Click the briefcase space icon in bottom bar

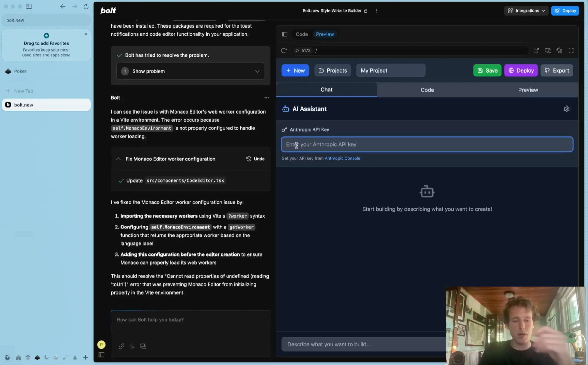[x=18, y=357]
